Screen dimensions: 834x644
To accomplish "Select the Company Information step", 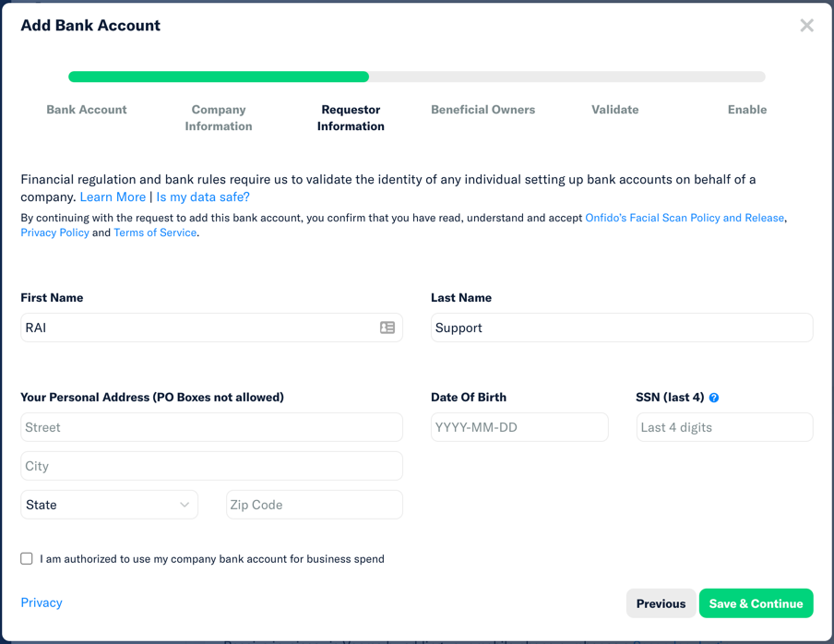I will coord(218,116).
